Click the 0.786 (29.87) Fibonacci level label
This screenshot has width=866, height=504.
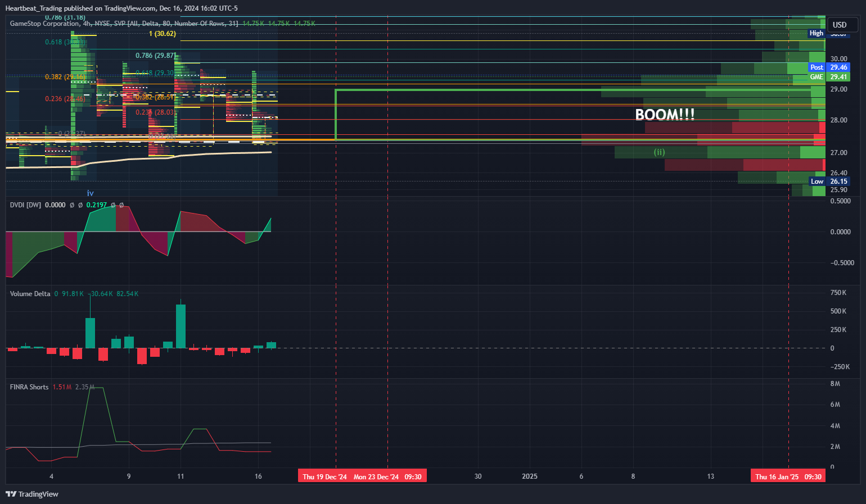[155, 56]
